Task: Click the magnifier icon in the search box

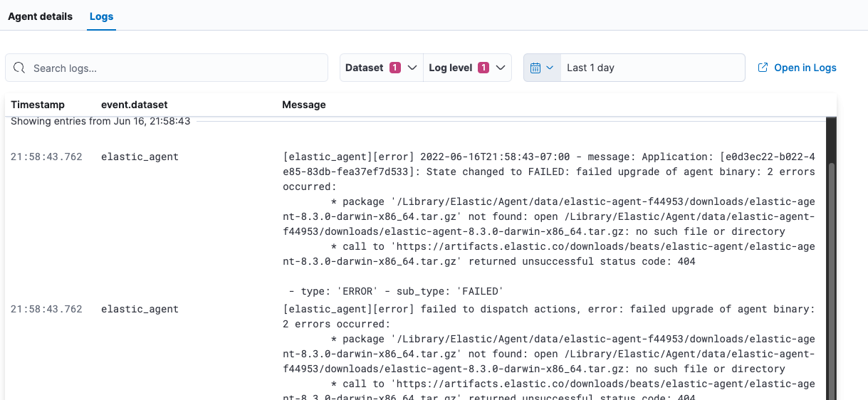Action: coord(20,68)
